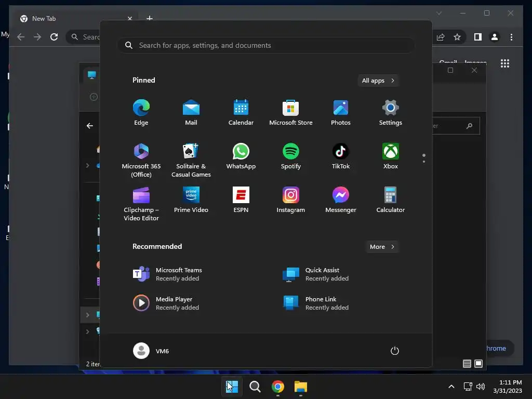Image resolution: width=532 pixels, height=399 pixels.
Task: Open the Messenger app
Action: 341,200
